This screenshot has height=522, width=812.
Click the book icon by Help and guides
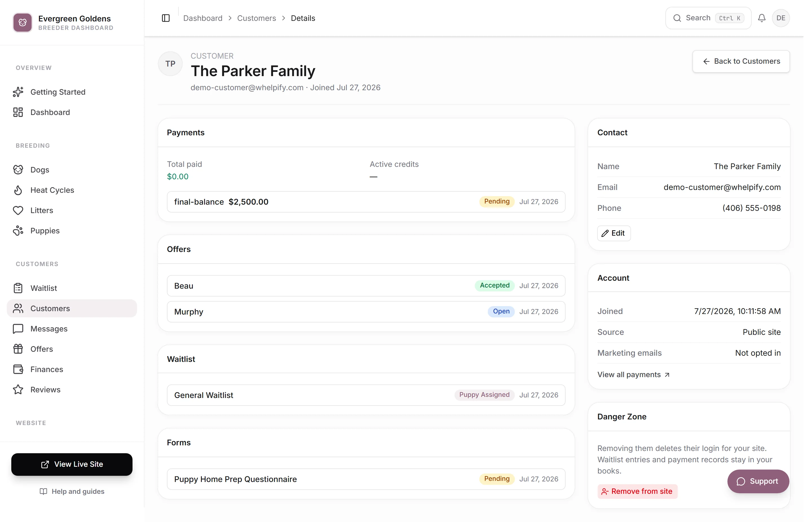click(x=43, y=492)
